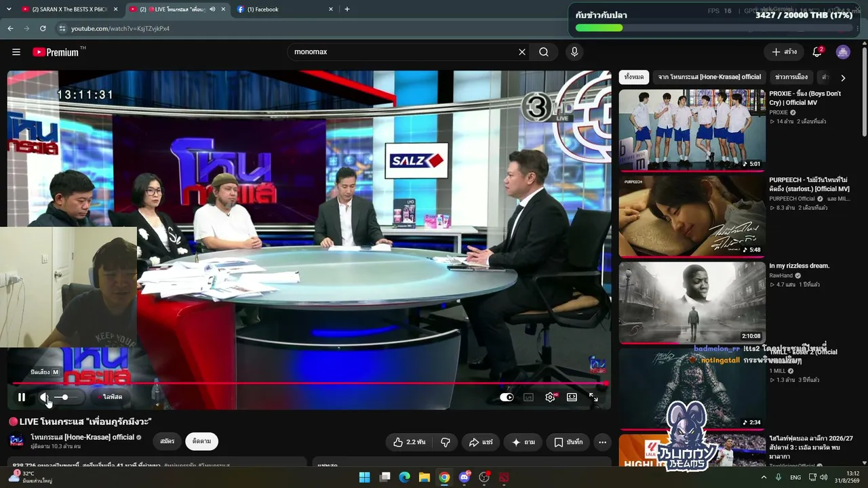Switch to the Facebook browser tab
Image resolution: width=868 pixels, height=488 pixels.
(285, 9)
